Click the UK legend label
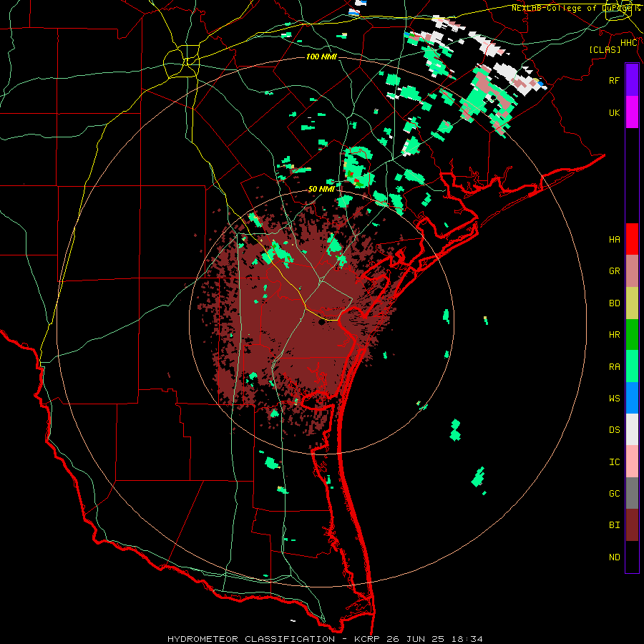644x644 pixels. (615, 112)
